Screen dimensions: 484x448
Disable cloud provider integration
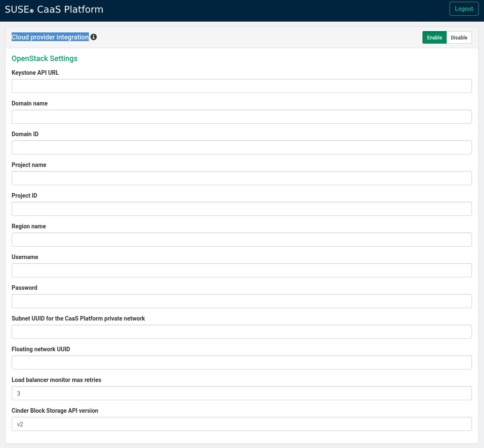[459, 37]
